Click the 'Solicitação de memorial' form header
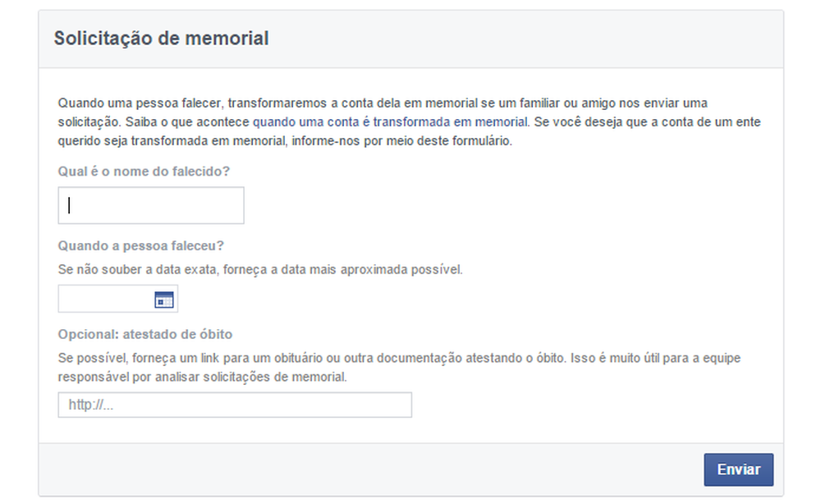 tap(161, 38)
